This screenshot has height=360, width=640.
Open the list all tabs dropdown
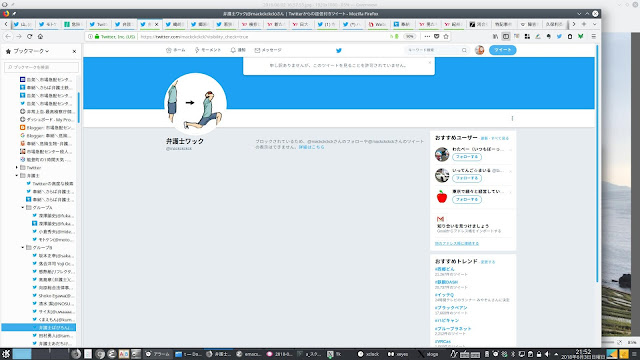(594, 24)
